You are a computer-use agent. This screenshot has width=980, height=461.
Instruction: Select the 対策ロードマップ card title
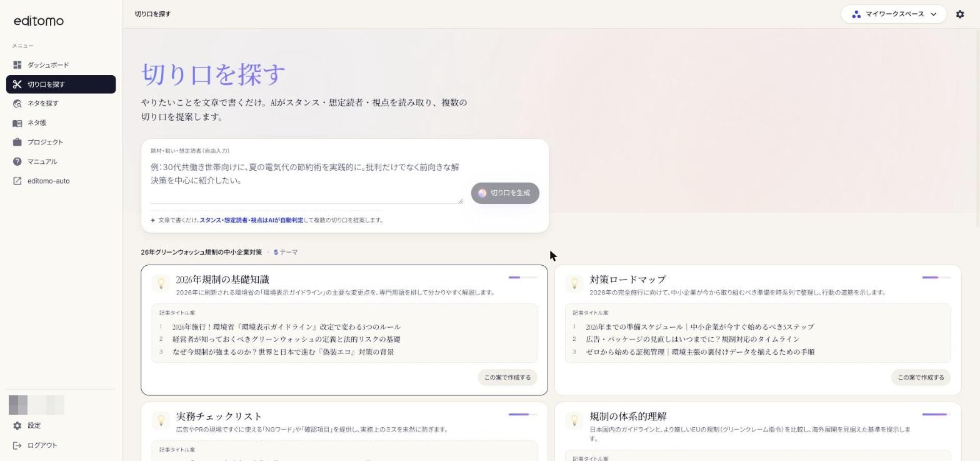(x=627, y=280)
